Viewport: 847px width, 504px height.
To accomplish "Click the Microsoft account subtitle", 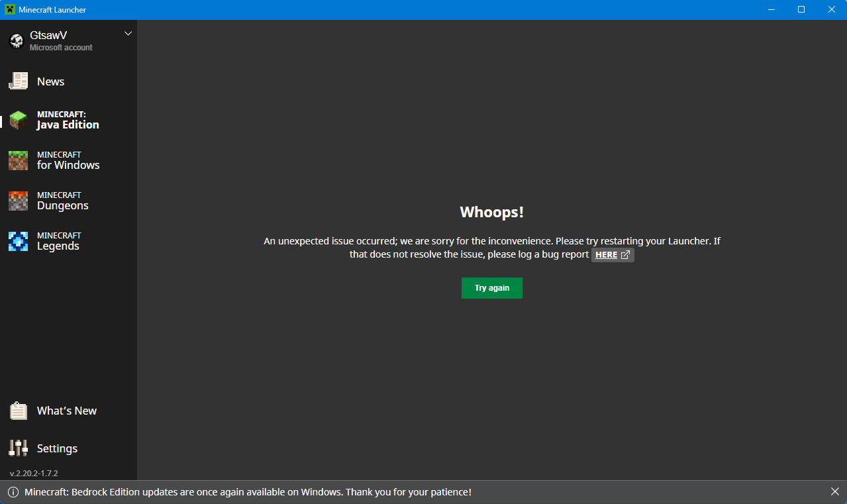I will click(x=61, y=48).
